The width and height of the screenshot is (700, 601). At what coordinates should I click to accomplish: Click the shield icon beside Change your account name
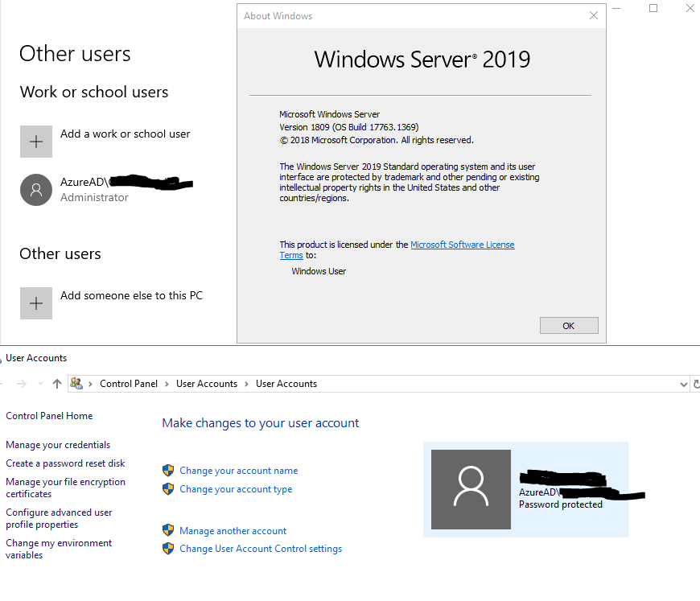[x=168, y=470]
